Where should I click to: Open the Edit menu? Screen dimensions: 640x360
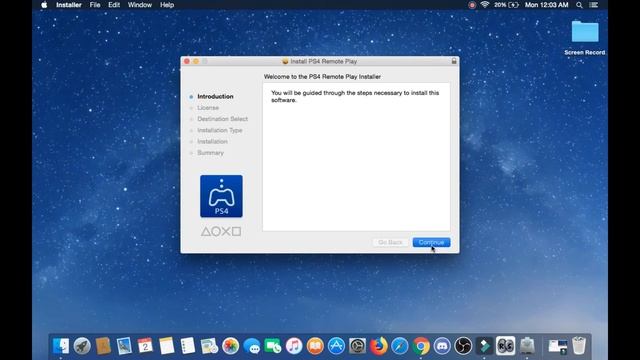(x=114, y=5)
